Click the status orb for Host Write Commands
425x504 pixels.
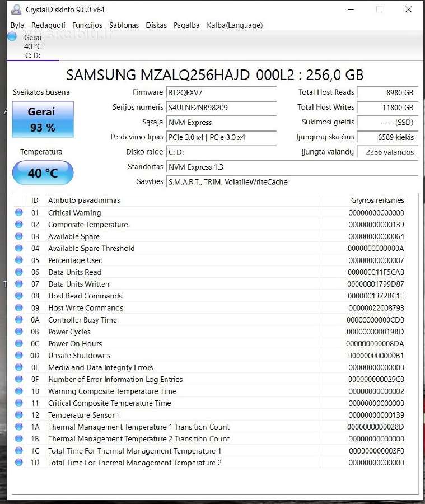19,307
